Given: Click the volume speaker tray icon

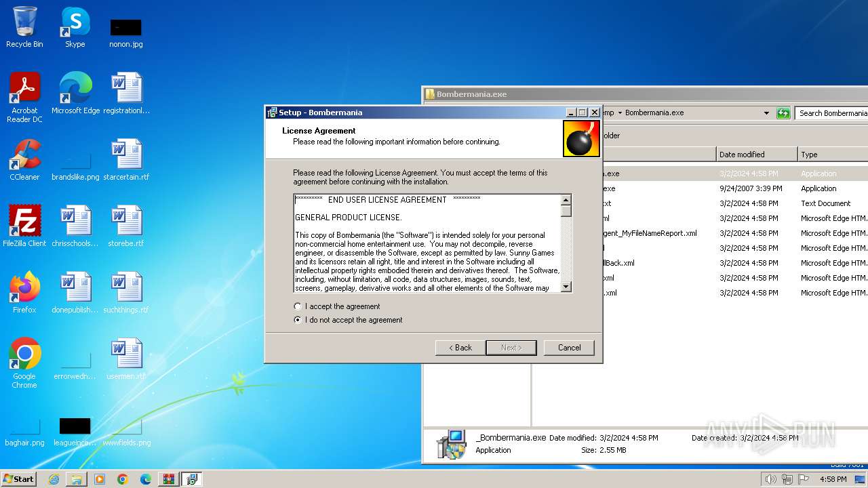Looking at the screenshot, I should (770, 479).
